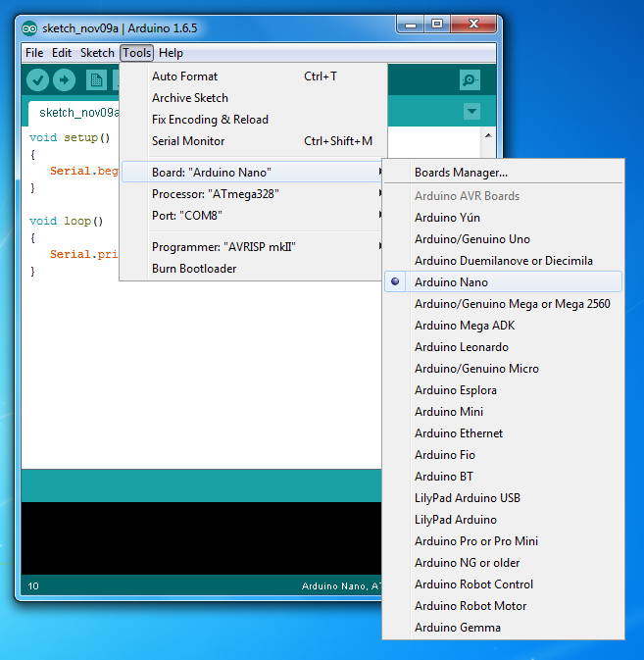Select Arduino Ethernet board
The width and height of the screenshot is (644, 660).
click(503, 433)
